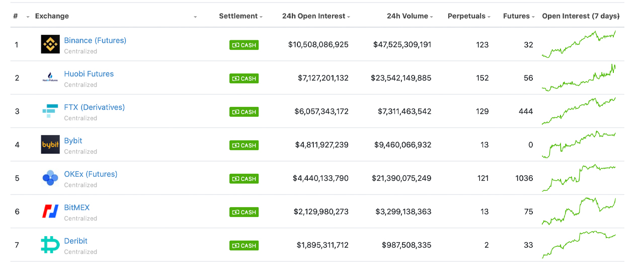Image resolution: width=644 pixels, height=272 pixels.
Task: Sort by 24h Open Interest header
Action: 313,16
